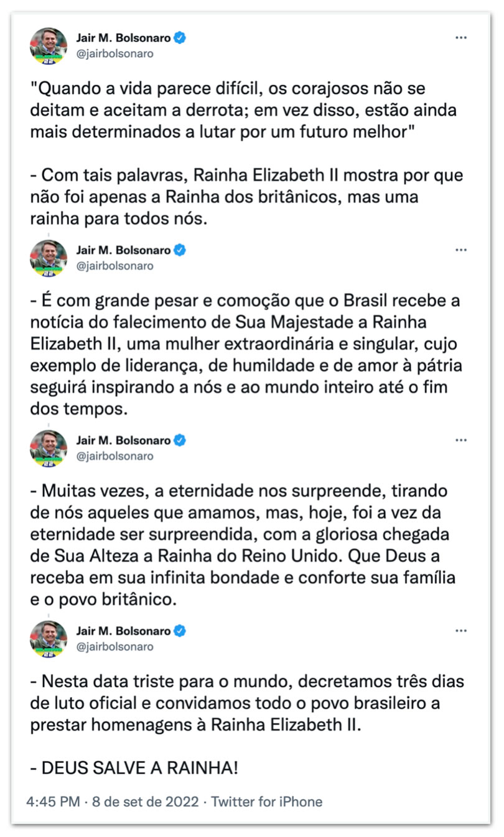Click the blue verified badge on third tweet
Image resolution: width=504 pixels, height=837 pixels.
tap(180, 441)
